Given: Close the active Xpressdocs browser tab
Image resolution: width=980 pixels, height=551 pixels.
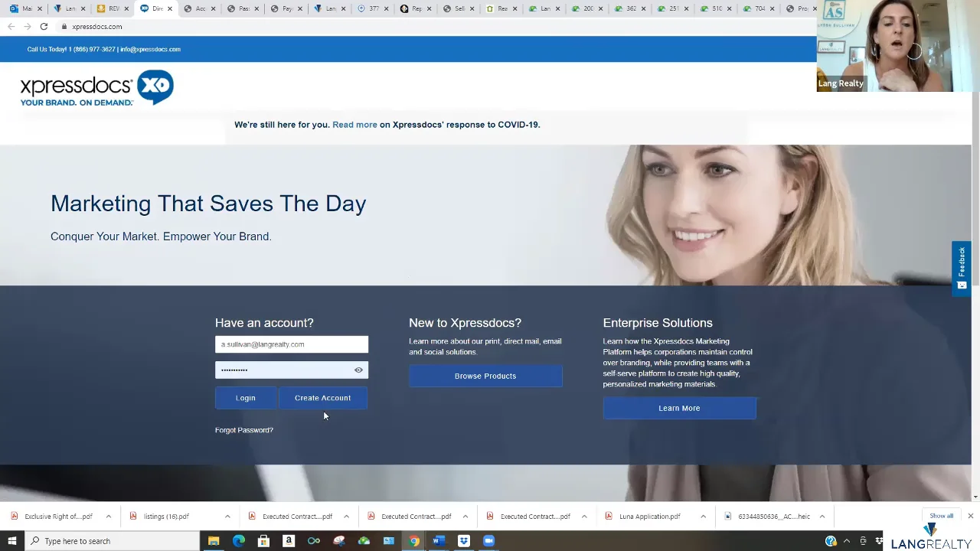Looking at the screenshot, I should point(170,8).
